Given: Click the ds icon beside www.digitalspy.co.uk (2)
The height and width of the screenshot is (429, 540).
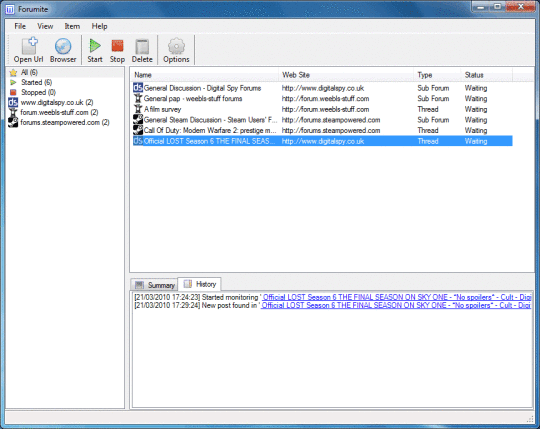Looking at the screenshot, I should (x=13, y=102).
